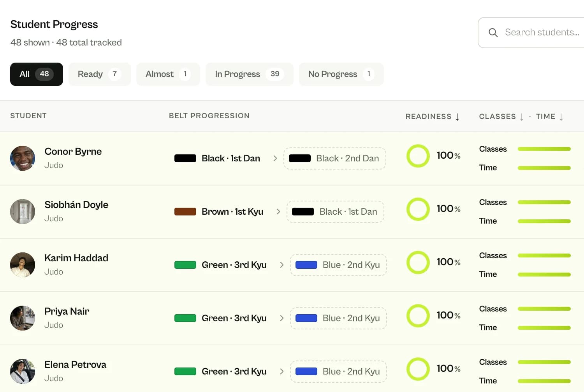Screen dimensions: 584x392
Task: Open Priya Nair's avatar photo
Action: 23,318
